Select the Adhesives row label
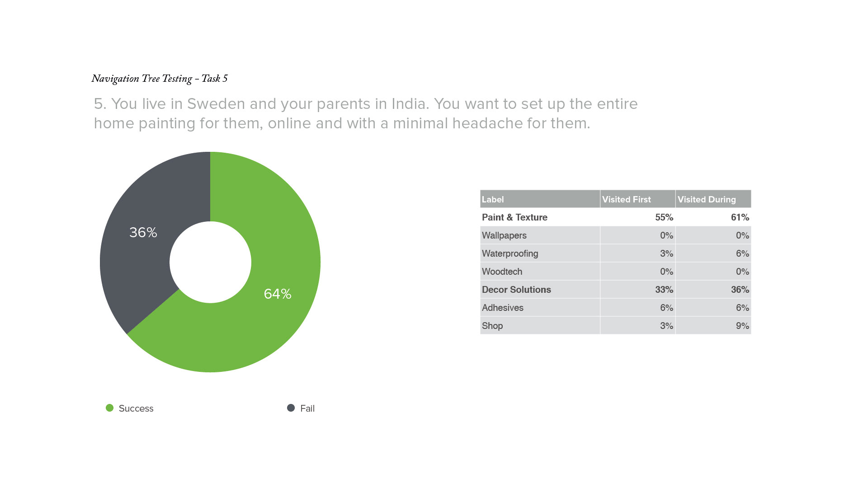The width and height of the screenshot is (868, 488). point(503,308)
